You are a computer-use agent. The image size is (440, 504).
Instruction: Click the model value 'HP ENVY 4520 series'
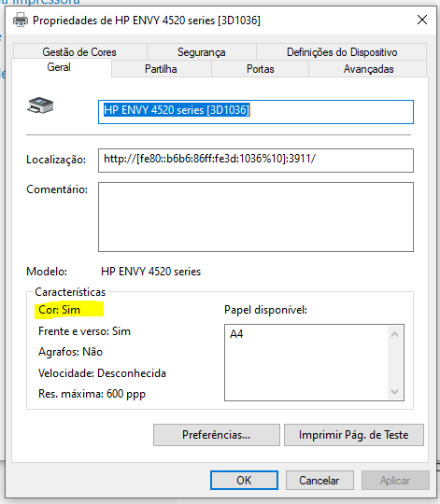[x=150, y=272]
